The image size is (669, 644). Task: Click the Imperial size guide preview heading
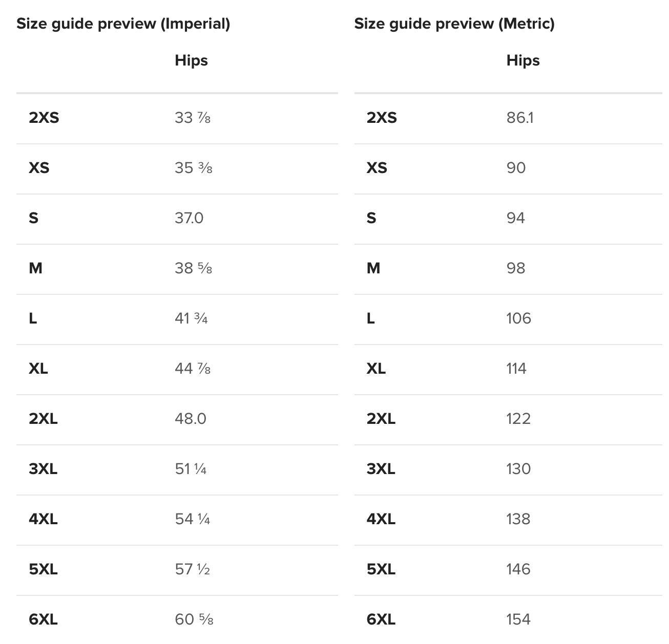(x=123, y=24)
